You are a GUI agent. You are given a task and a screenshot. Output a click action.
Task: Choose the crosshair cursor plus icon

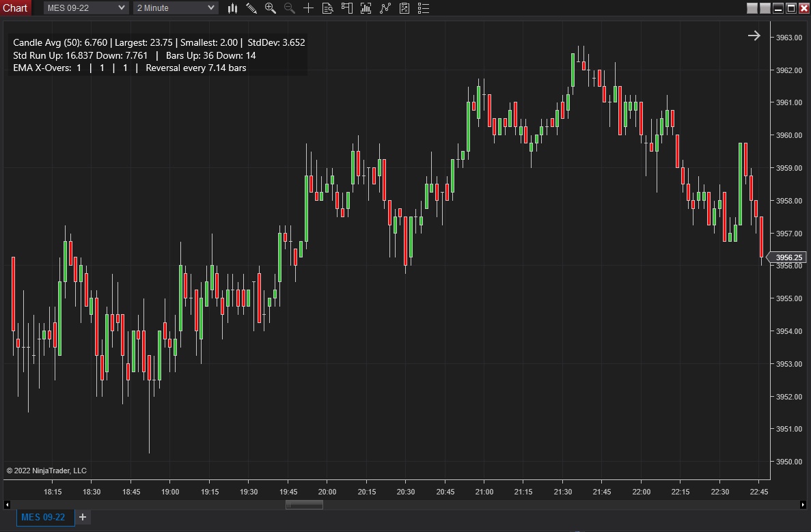(308, 8)
